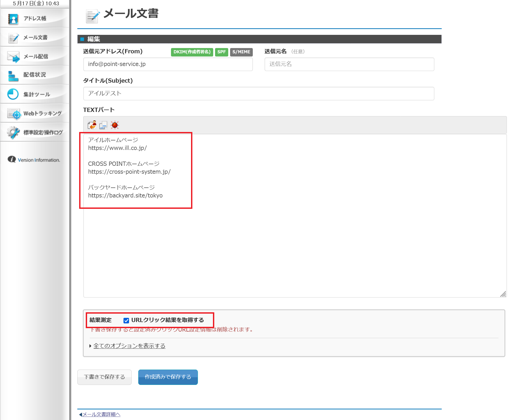Click the personalization insert icon above the text area
Image resolution: width=509 pixels, height=420 pixels.
click(92, 125)
